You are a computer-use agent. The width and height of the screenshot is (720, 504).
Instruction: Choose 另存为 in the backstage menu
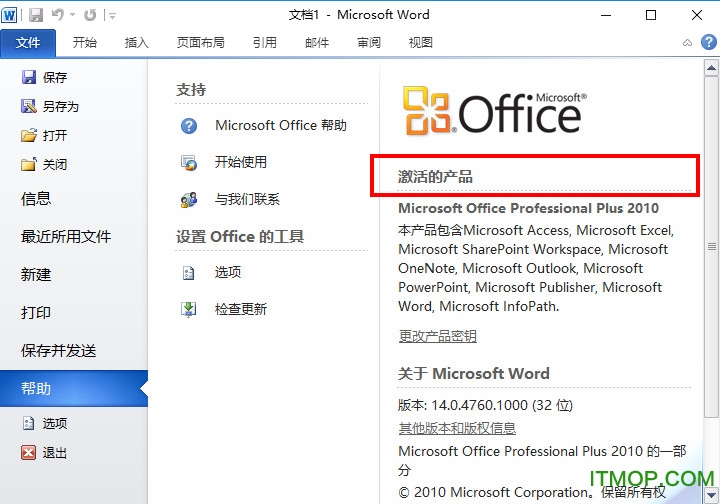61,106
